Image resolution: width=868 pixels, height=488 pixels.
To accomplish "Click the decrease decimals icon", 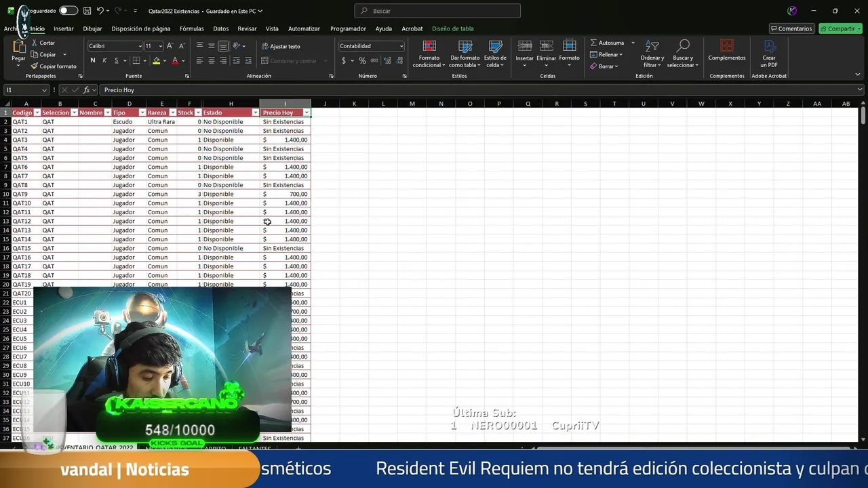I will (398, 60).
